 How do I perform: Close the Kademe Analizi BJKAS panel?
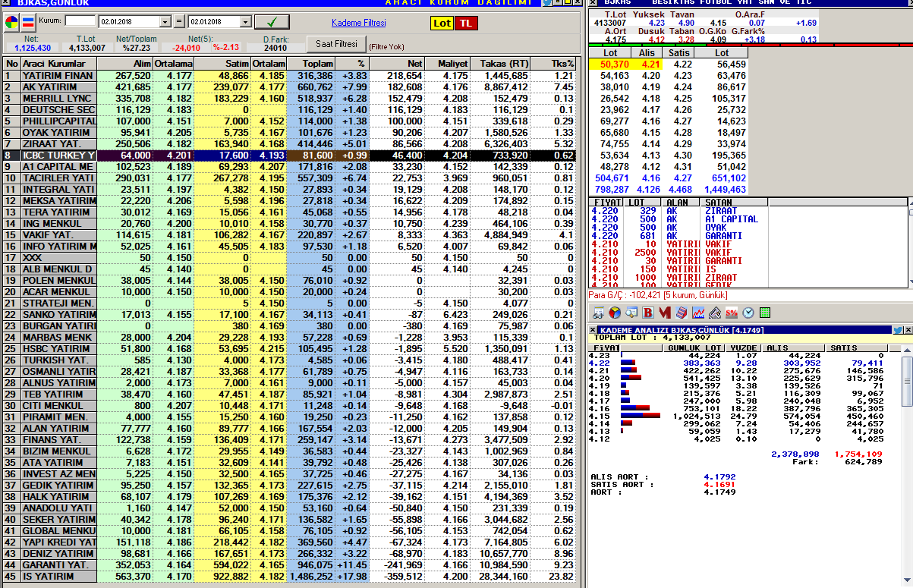[x=907, y=330]
